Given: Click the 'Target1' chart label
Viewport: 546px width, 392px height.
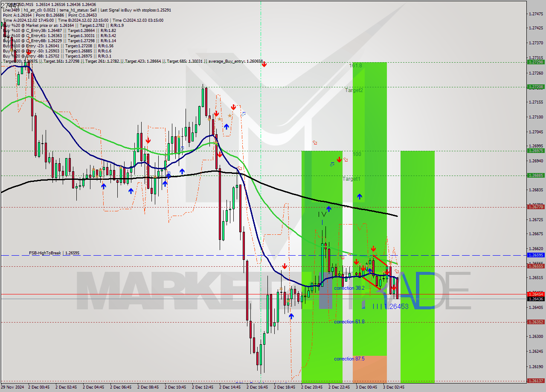Looking at the screenshot, I should coord(351,179).
